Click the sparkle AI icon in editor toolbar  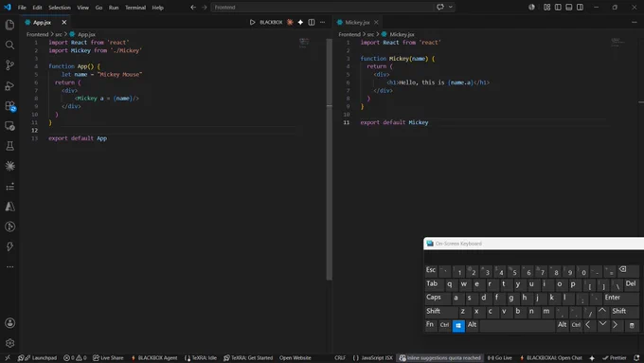300,22
